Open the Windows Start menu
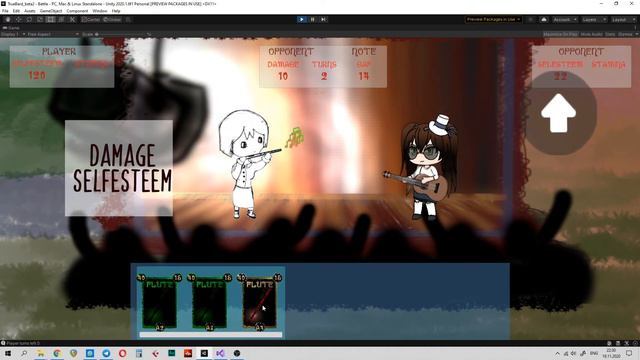640x360 pixels. (x=8, y=353)
